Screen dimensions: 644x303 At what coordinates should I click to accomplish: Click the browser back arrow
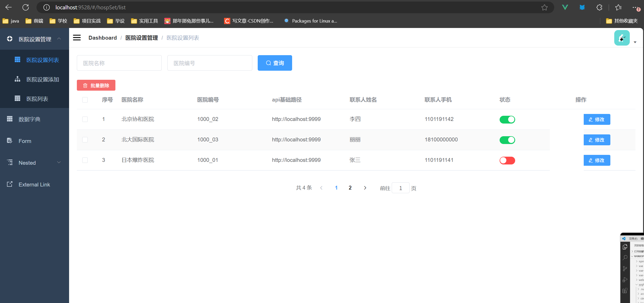[x=9, y=7]
